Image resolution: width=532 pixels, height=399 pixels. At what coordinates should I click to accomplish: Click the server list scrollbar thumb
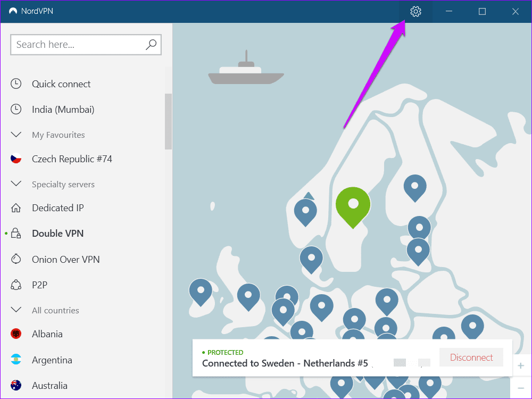(x=168, y=121)
